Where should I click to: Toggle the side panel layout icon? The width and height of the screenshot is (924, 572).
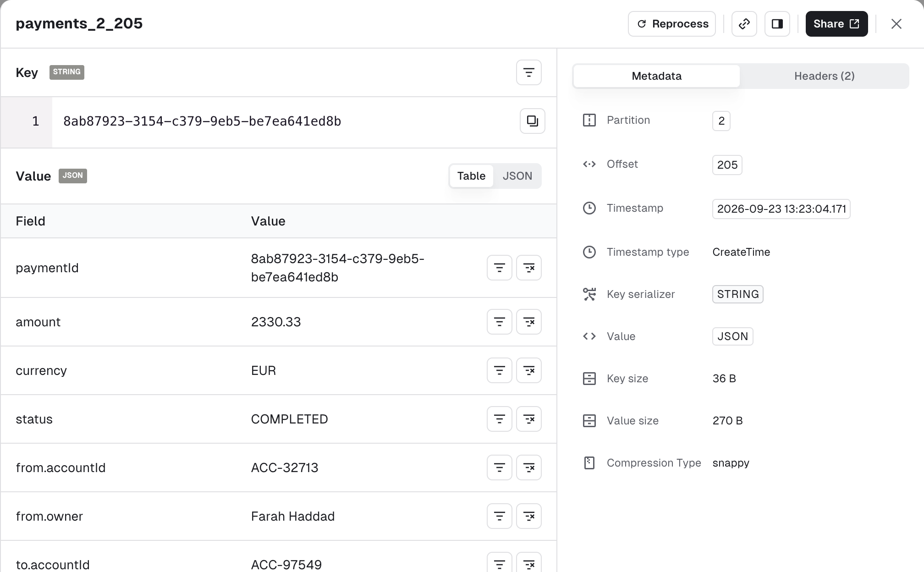tap(777, 24)
